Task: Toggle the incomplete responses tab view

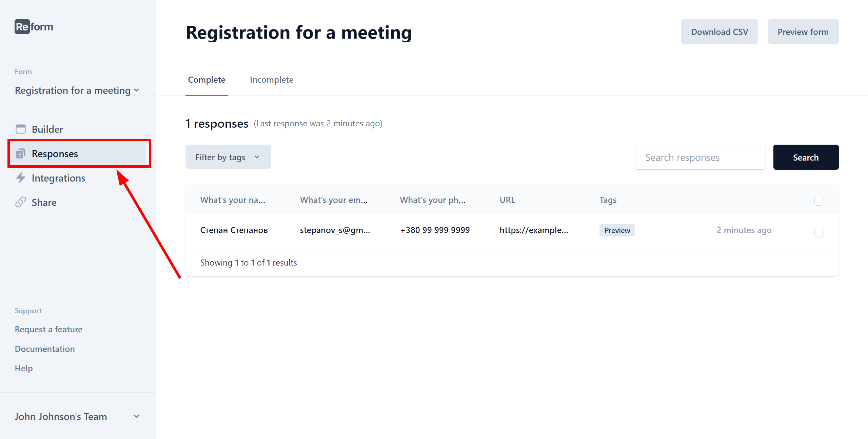Action: click(x=272, y=80)
